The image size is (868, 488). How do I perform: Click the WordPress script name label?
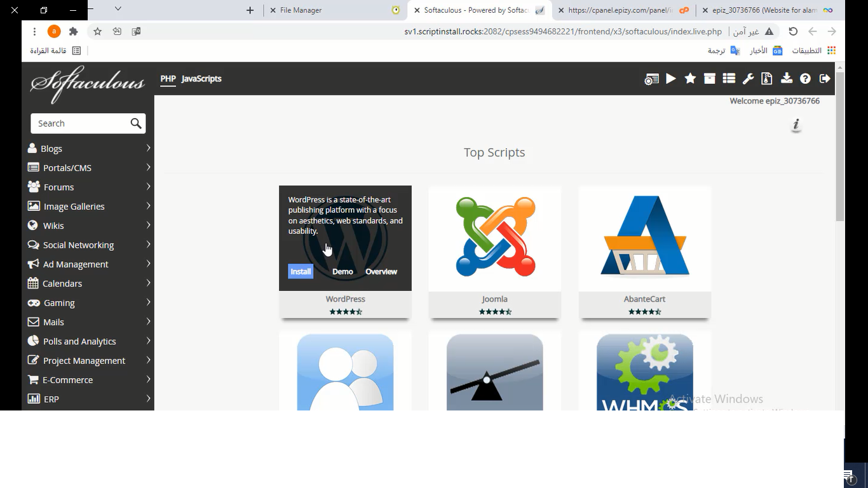[x=345, y=299]
